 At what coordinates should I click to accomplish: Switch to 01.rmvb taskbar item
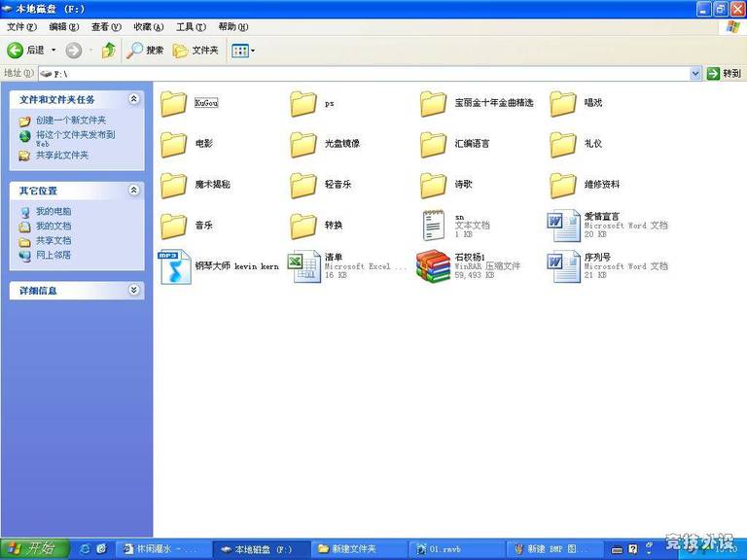(457, 549)
